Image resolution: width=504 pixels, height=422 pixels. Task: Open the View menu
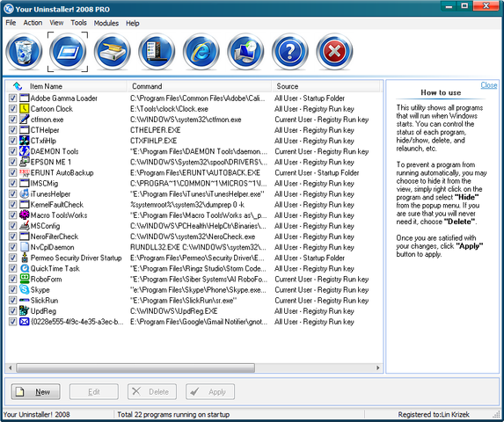tap(56, 23)
